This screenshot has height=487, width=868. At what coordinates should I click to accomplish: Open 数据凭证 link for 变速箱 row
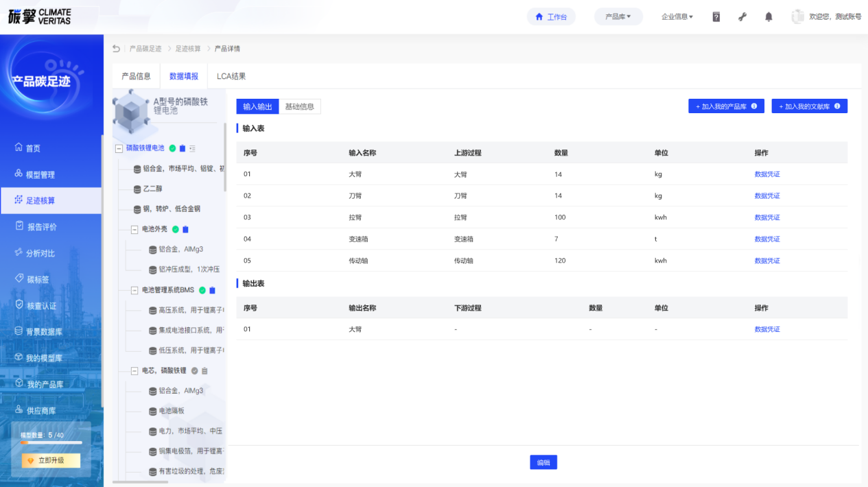(x=766, y=239)
